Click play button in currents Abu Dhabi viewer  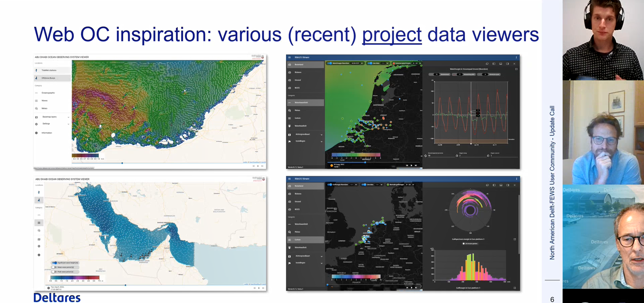coord(258,166)
